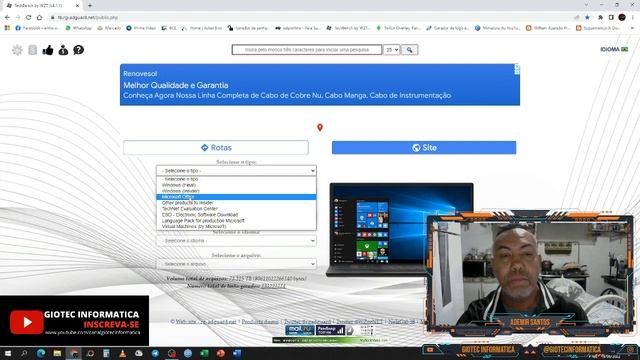This screenshot has width=640, height=360.
Task: Select the TechBench by WZT browser tab
Action: [41, 6]
